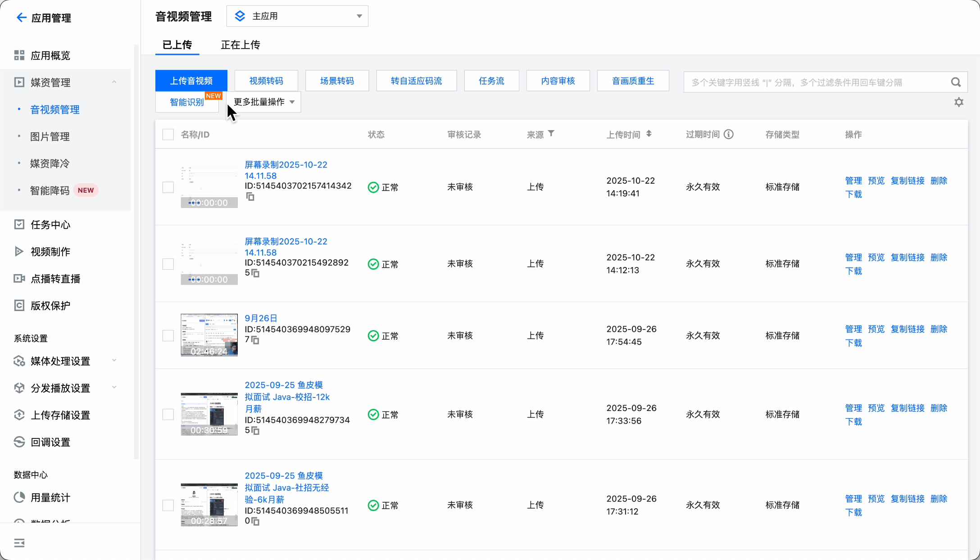Click 预览 for the 9月26日 video
The height and width of the screenshot is (560, 980).
point(876,329)
